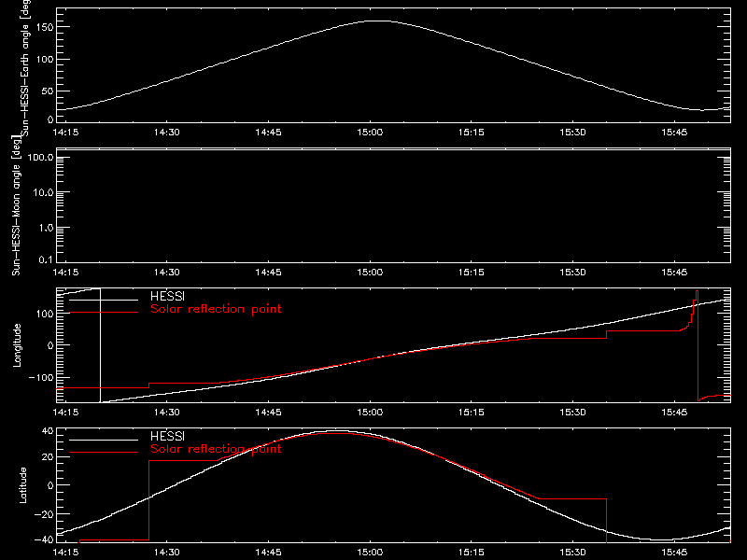Click the Sun-HESSI-Moon angle axis label
747x560 pixels.
click(x=16, y=205)
